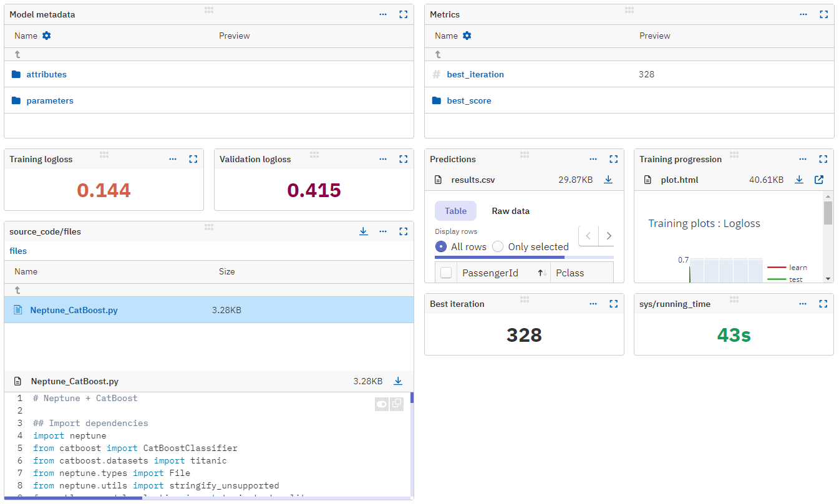Open plot.html in a new tab
The width and height of the screenshot is (839, 504).
818,179
